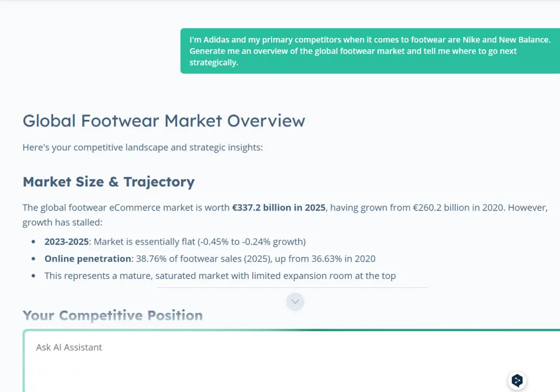The width and height of the screenshot is (560, 392).
Task: Click the teal border of the chat box
Action: point(280,330)
